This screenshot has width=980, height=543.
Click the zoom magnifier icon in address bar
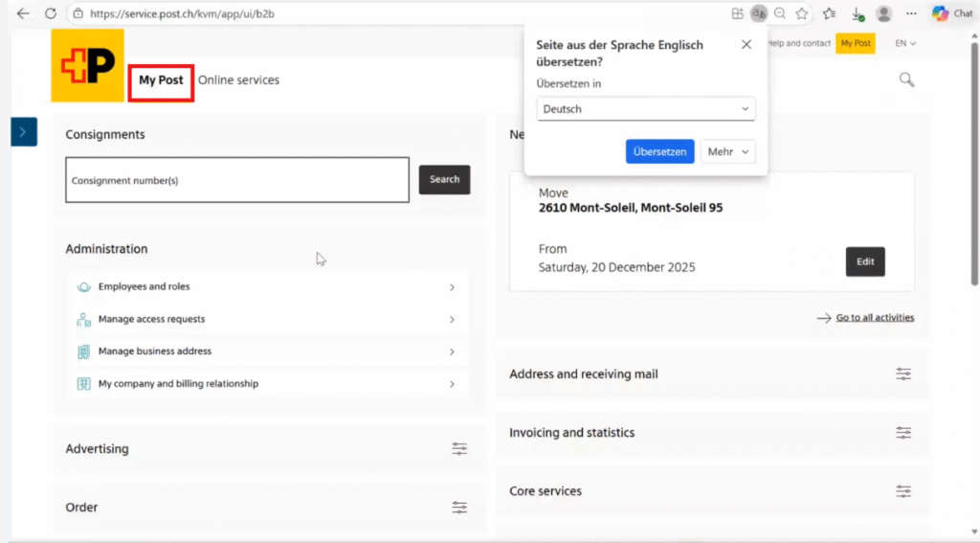click(x=780, y=13)
